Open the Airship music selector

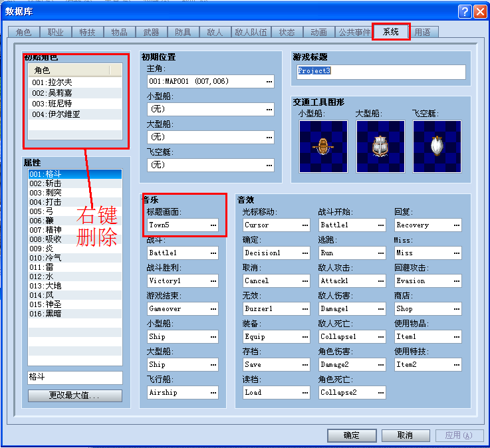(x=182, y=392)
